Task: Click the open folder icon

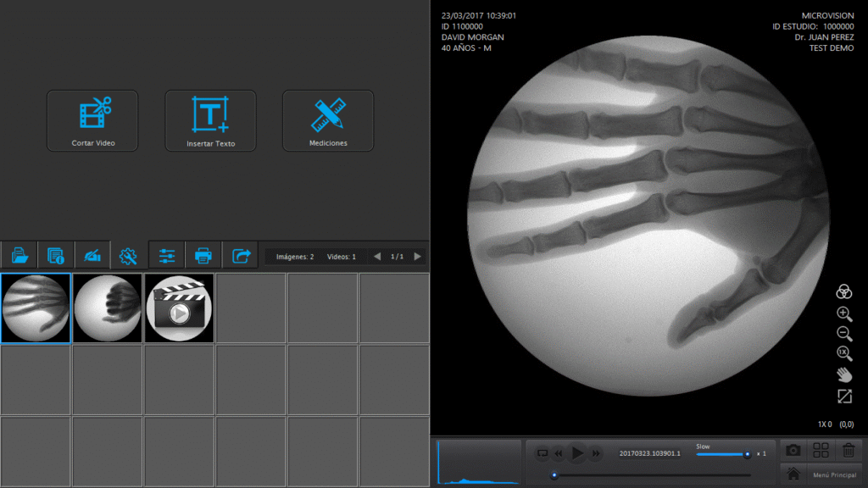Action: (19, 255)
